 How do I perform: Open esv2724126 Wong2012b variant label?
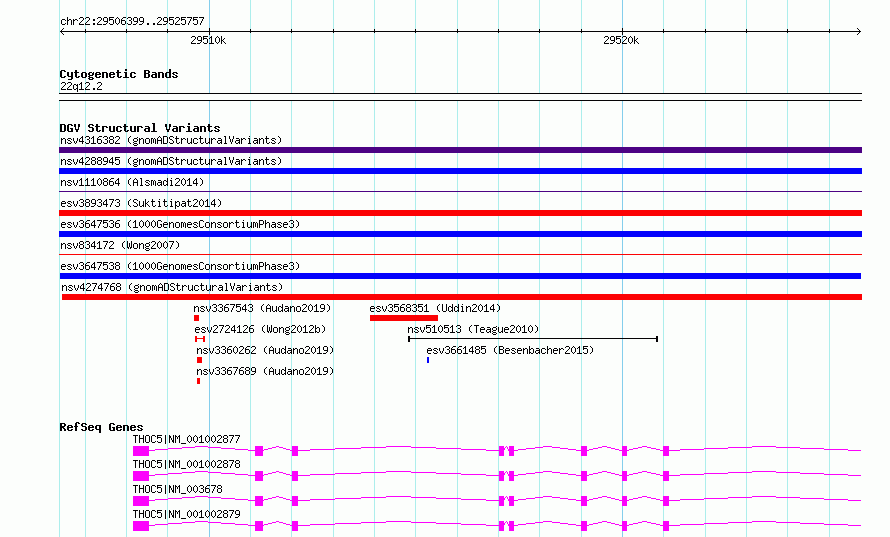pyautogui.click(x=261, y=329)
